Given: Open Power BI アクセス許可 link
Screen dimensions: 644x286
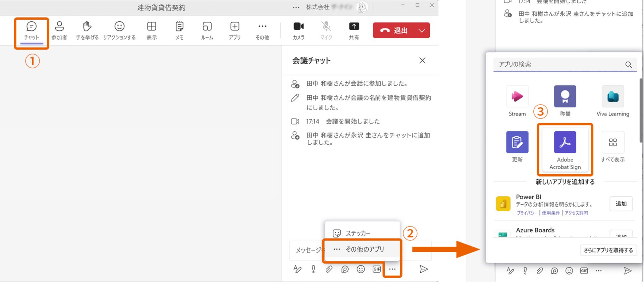Looking at the screenshot, I should click(577, 213).
